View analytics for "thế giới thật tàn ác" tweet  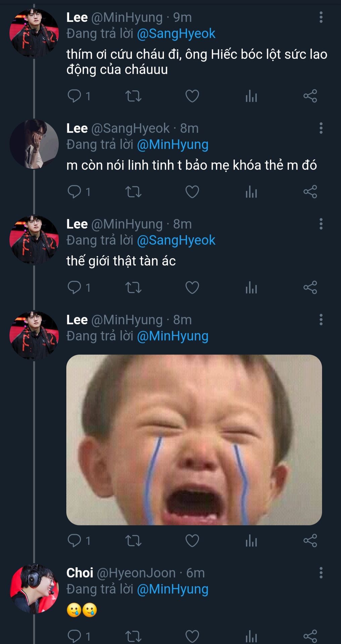(251, 287)
